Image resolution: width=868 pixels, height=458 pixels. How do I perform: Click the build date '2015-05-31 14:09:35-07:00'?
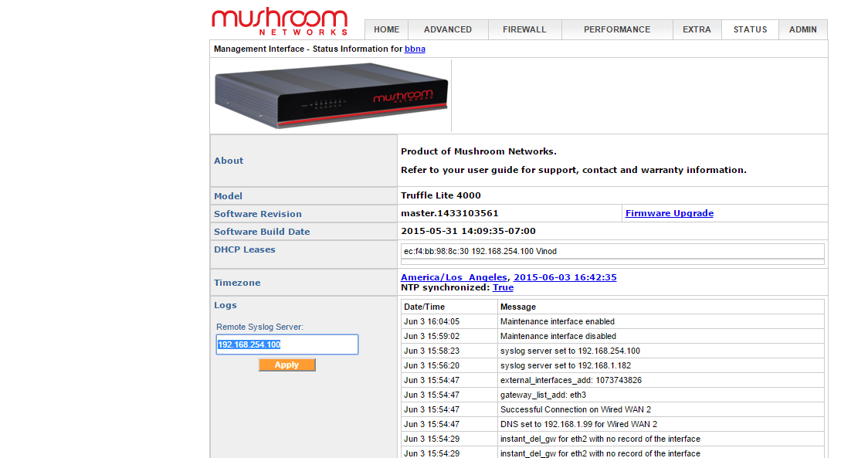(x=468, y=231)
